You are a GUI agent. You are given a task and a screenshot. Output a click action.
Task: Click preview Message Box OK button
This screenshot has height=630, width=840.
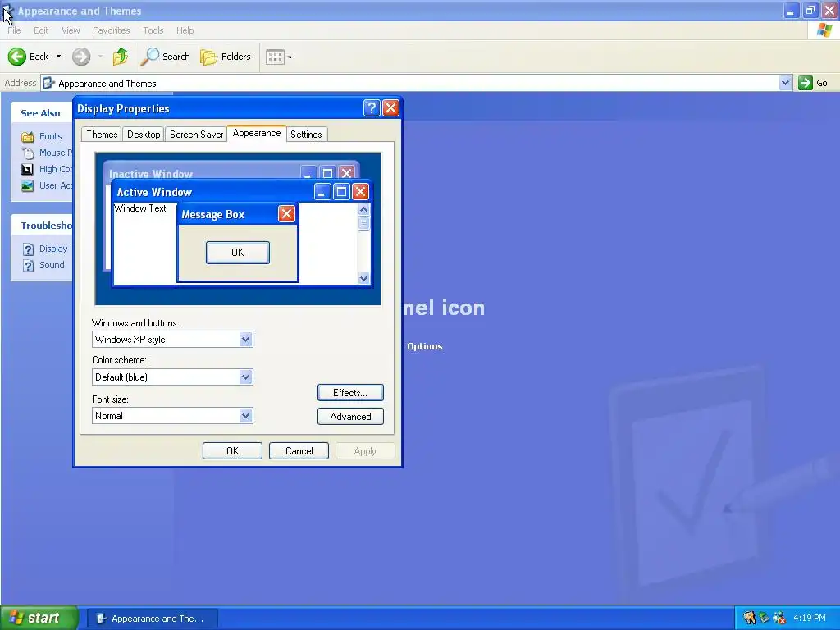pyautogui.click(x=238, y=253)
